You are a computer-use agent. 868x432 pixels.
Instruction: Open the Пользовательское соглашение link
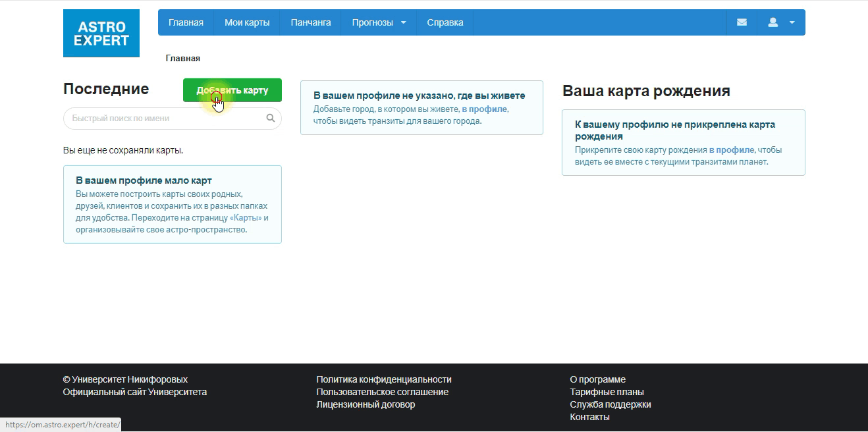point(383,392)
